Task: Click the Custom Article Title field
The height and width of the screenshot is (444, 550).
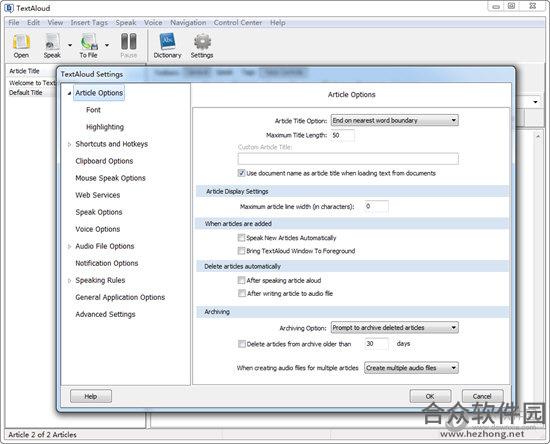Action: click(348, 159)
